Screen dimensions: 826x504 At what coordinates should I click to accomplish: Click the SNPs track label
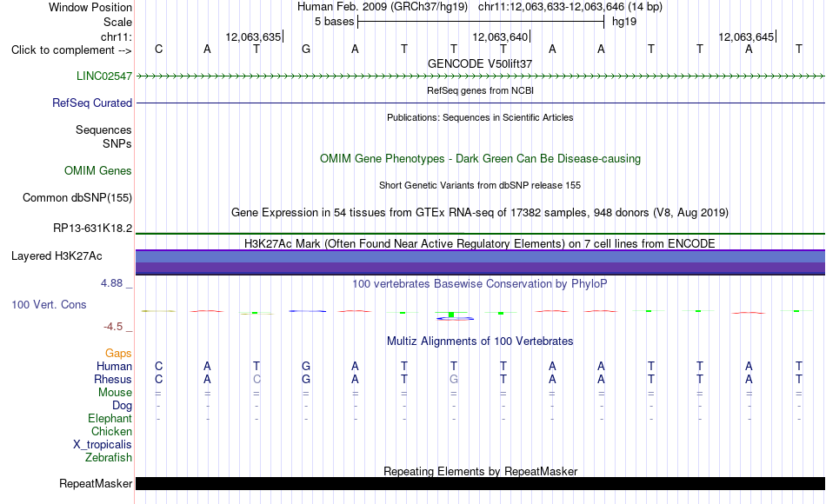[x=117, y=143]
